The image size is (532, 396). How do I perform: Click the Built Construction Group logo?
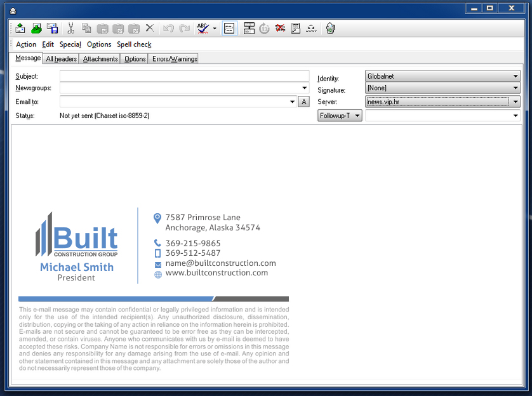77,235
